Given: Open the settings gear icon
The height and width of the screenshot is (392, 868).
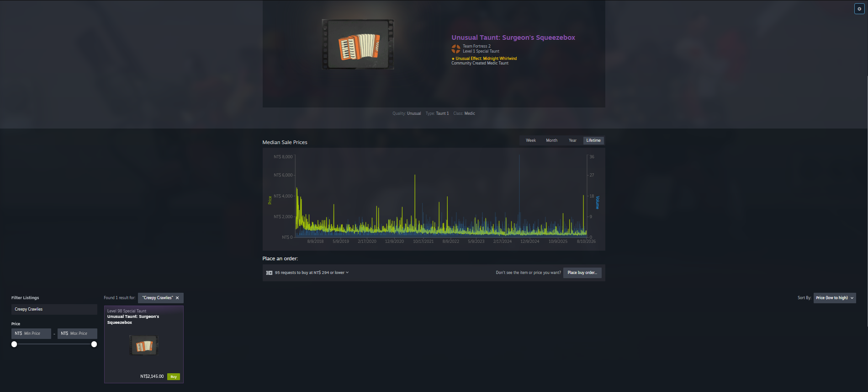Looking at the screenshot, I should tap(859, 9).
